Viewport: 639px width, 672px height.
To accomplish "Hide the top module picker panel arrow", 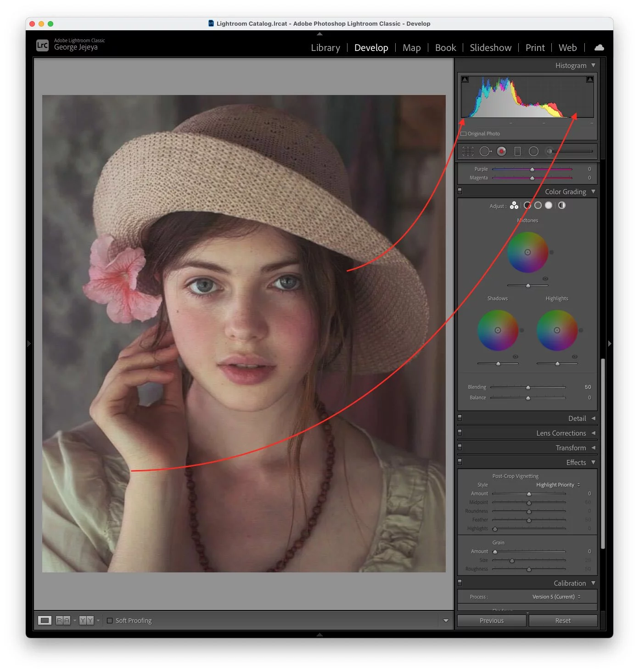I will click(319, 34).
